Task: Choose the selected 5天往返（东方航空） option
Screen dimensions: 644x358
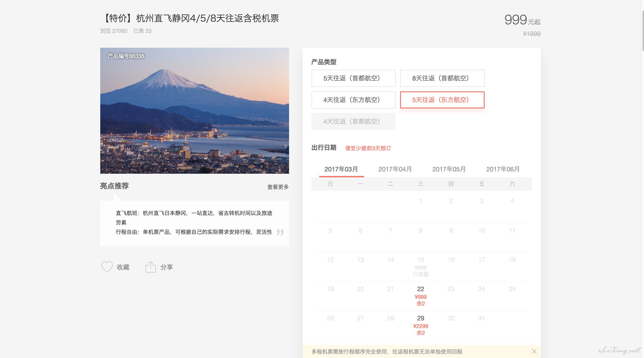Action: (442, 100)
